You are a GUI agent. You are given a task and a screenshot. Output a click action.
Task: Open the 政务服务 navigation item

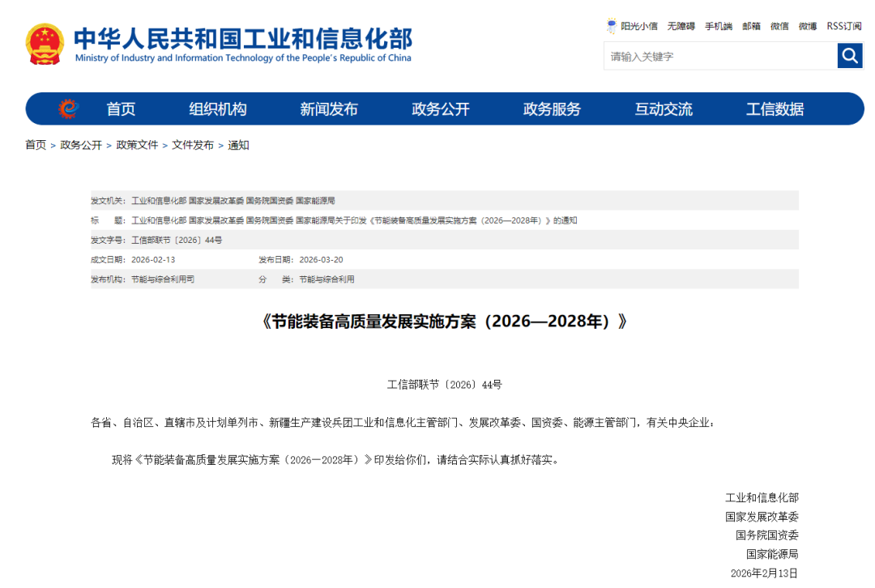[552, 109]
